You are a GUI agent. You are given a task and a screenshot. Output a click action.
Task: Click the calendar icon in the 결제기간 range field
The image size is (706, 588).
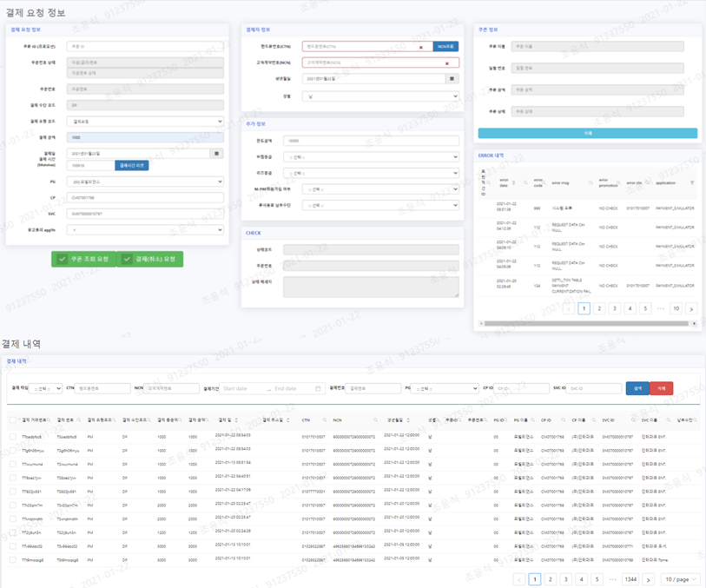tap(318, 388)
